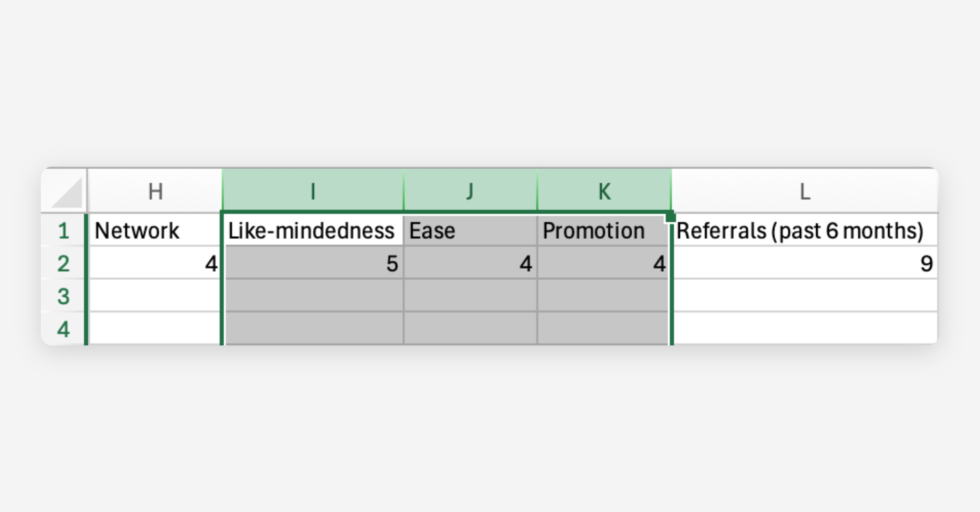Image resolution: width=980 pixels, height=512 pixels.
Task: Select row 2 header
Action: tap(63, 263)
